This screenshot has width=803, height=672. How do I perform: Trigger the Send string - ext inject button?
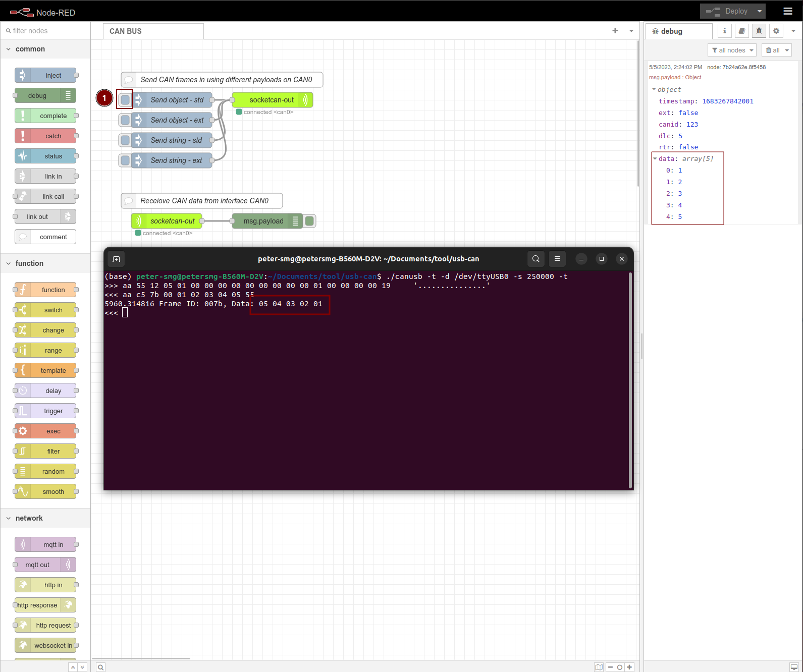coord(125,160)
